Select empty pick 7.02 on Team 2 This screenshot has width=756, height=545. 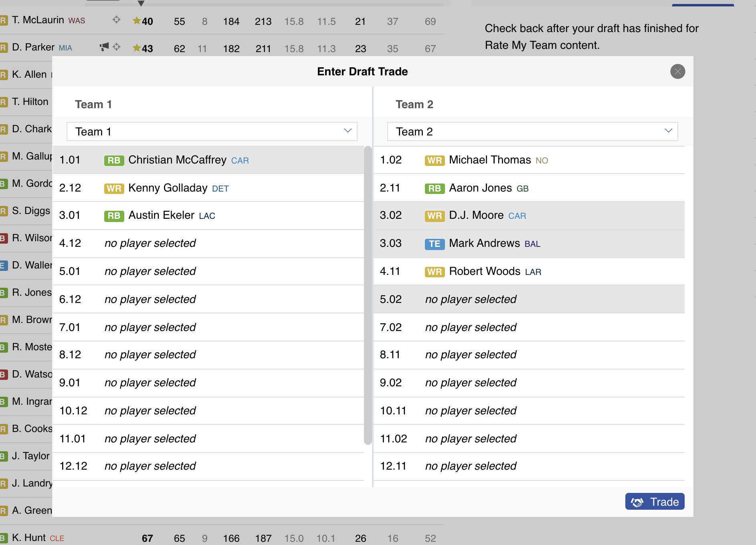coord(529,327)
